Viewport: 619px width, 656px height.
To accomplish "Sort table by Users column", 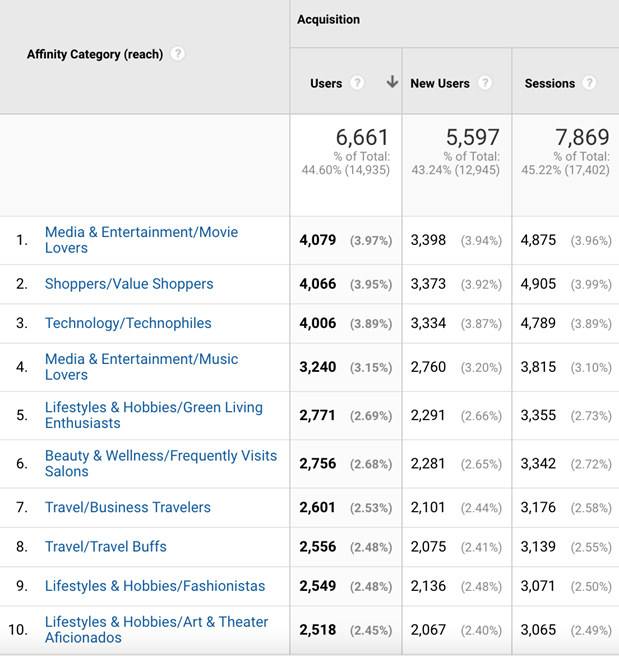I will tap(326, 84).
